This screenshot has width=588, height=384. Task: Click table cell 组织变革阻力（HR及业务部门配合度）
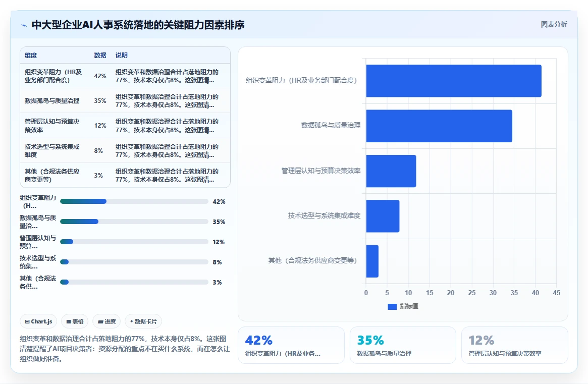(55, 76)
